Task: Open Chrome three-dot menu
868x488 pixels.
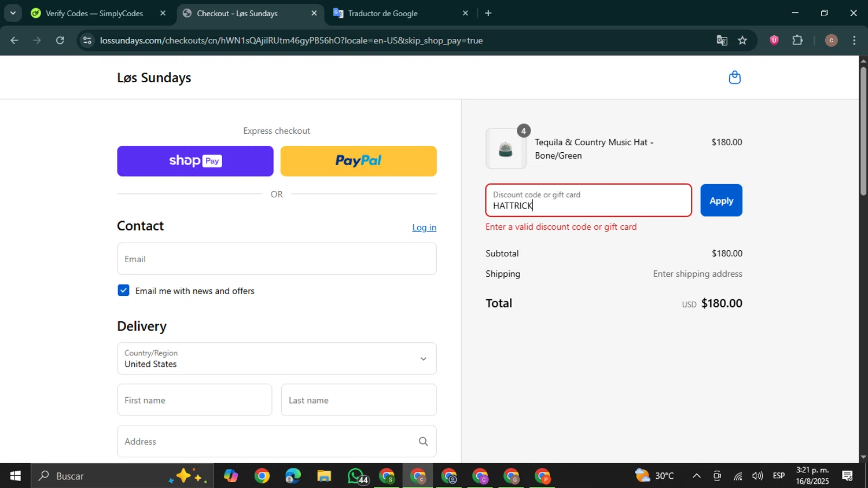Action: [854, 41]
